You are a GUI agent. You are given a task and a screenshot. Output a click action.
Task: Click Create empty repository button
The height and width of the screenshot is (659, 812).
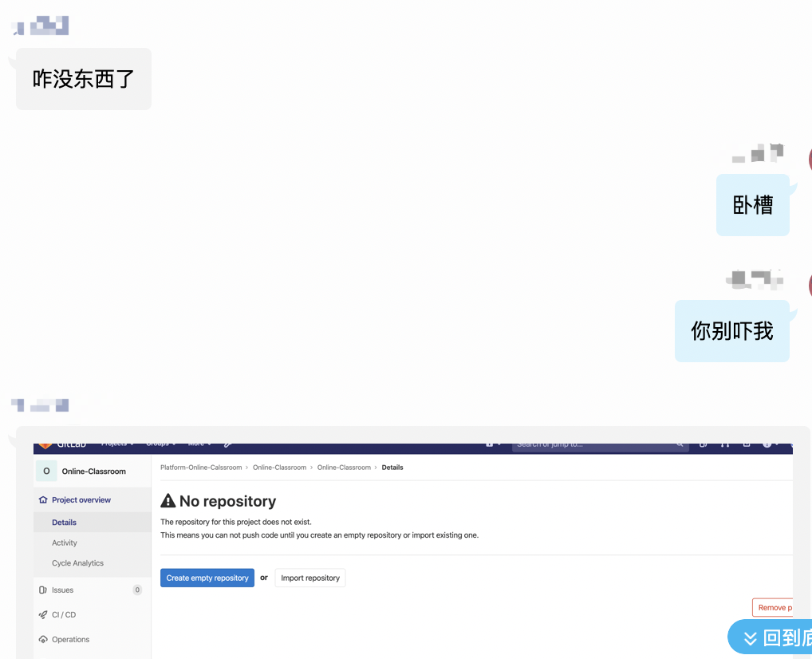click(207, 578)
